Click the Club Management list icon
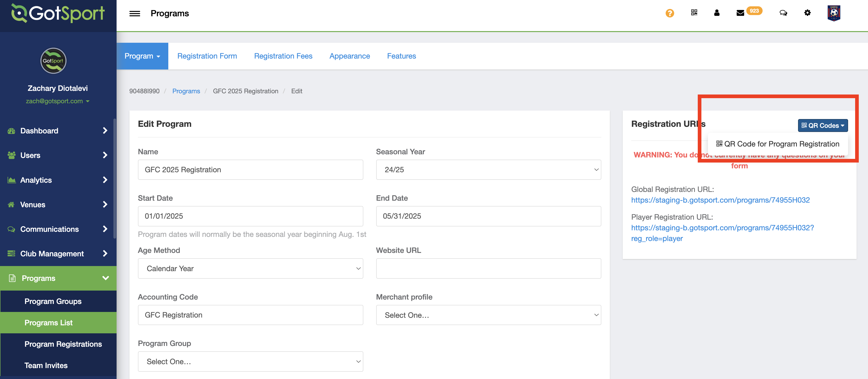 click(x=11, y=254)
